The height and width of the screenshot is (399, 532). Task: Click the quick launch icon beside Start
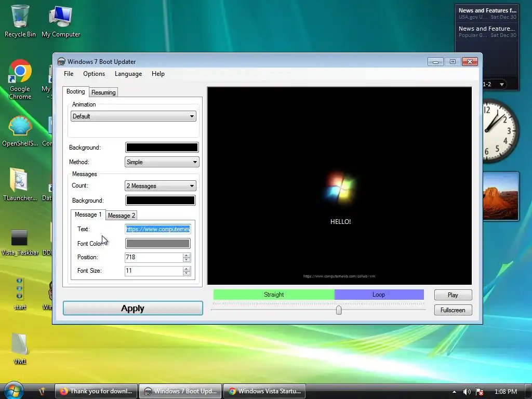tap(42, 391)
